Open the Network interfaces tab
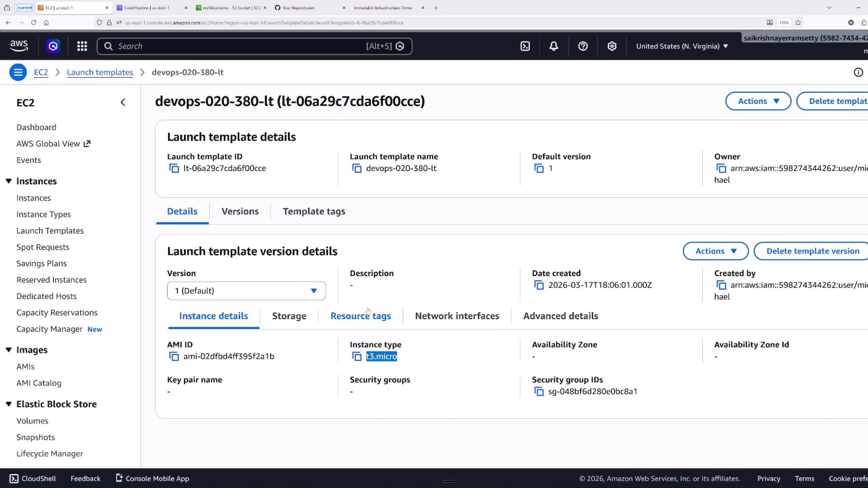Image resolution: width=868 pixels, height=488 pixels. click(x=457, y=316)
